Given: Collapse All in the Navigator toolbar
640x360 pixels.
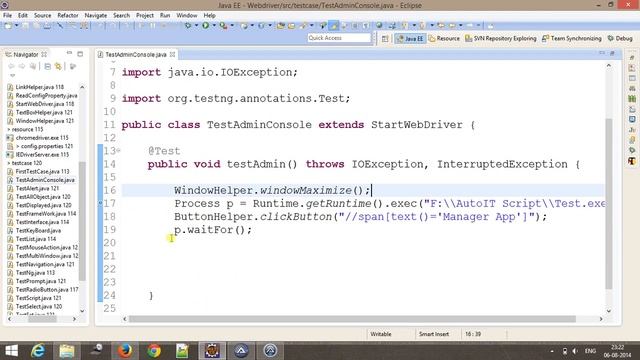Looking at the screenshot, I should coord(47,66).
